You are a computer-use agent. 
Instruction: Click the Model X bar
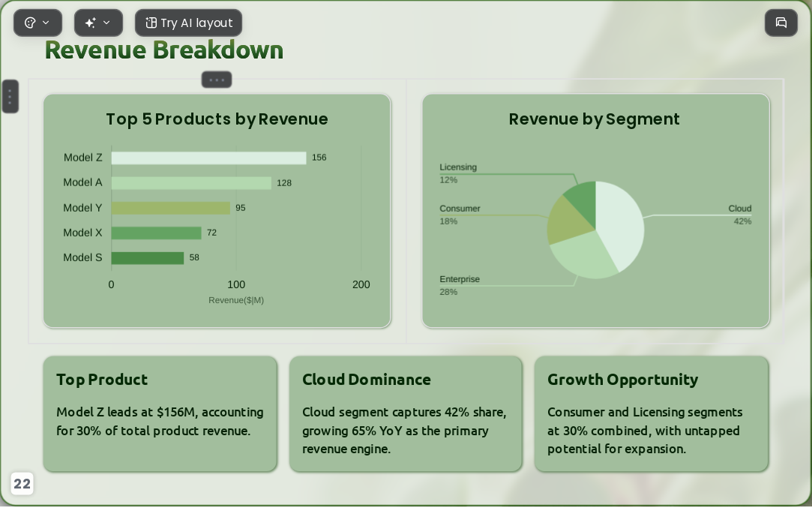click(156, 233)
